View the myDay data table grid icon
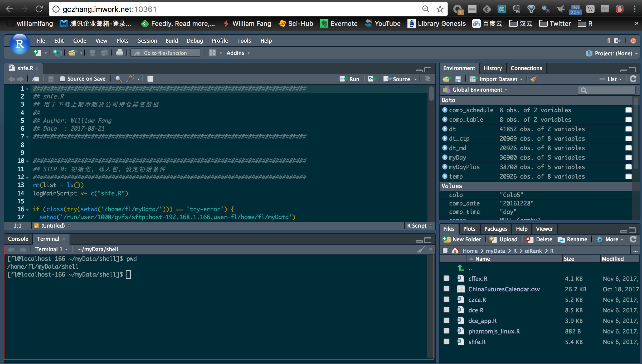The width and height of the screenshot is (642, 364). 628,158
